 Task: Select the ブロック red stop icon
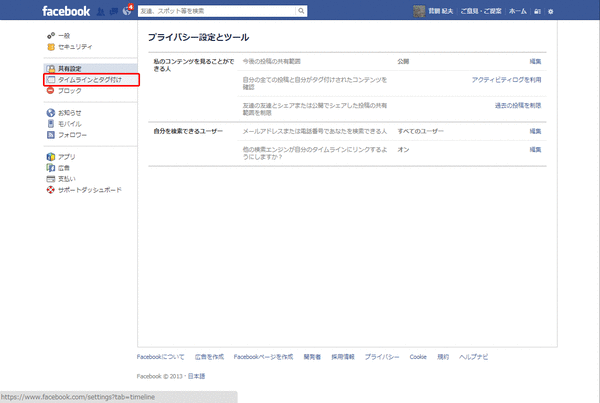coord(51,91)
